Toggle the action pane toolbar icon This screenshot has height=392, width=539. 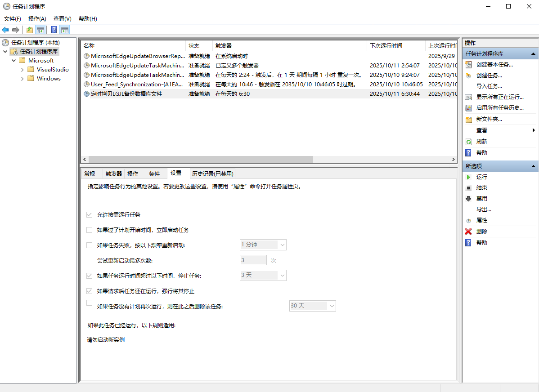65,30
